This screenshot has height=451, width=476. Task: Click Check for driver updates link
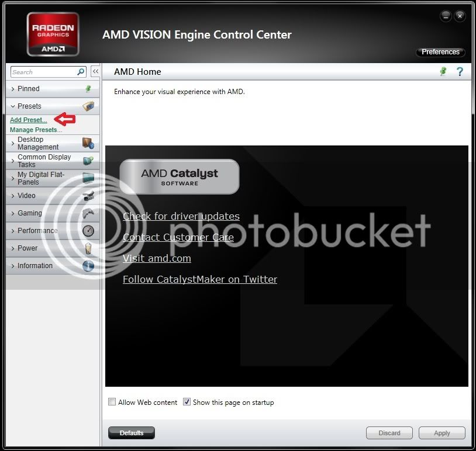(x=181, y=216)
